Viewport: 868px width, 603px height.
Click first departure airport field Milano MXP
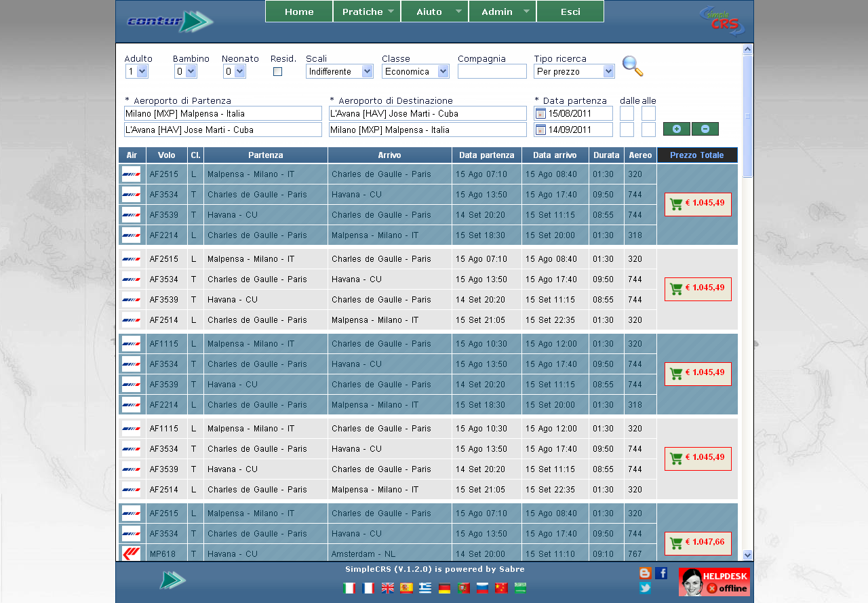(x=223, y=113)
